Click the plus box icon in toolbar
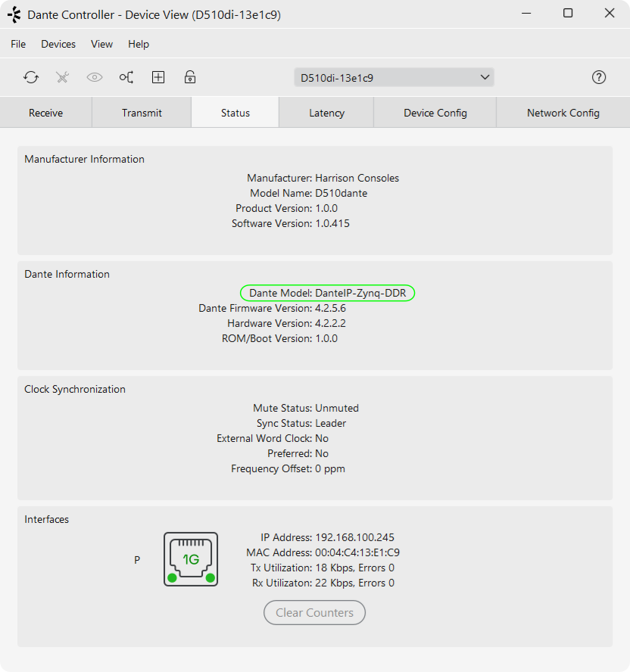Viewport: 630px width, 672px height. click(x=158, y=78)
